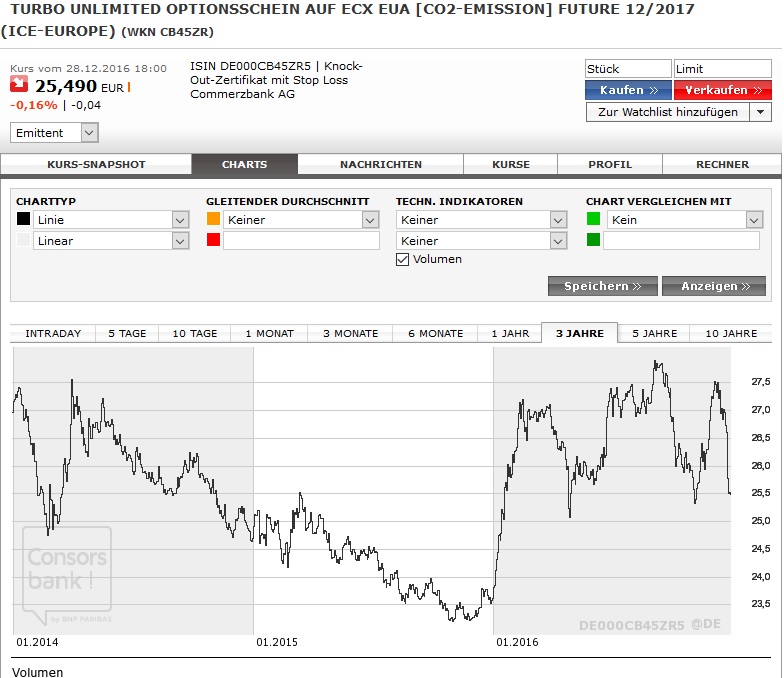Click the light gray chart background swatch
This screenshot has height=678, width=784.
[x=24, y=240]
